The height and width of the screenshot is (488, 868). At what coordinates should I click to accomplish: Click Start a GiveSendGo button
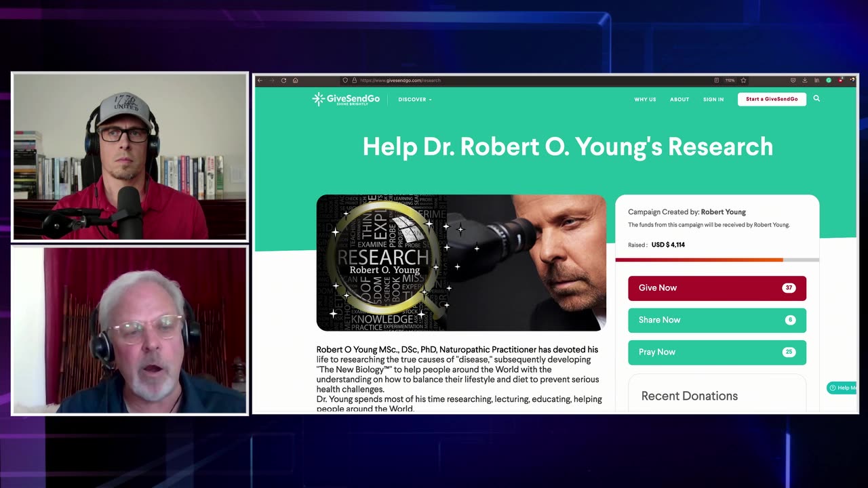pyautogui.click(x=772, y=99)
